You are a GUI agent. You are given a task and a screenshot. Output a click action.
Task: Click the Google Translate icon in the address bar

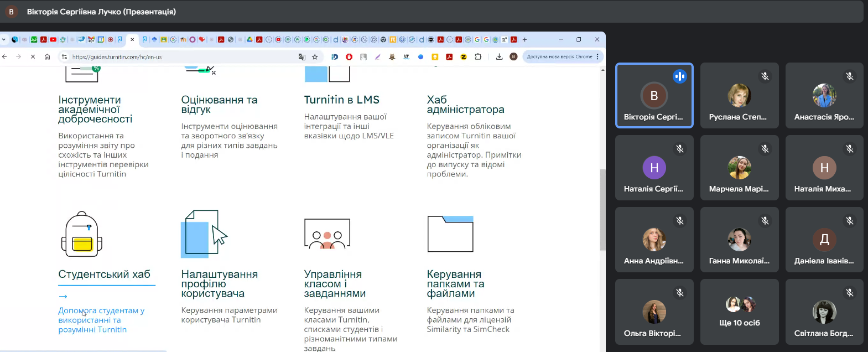coord(302,56)
